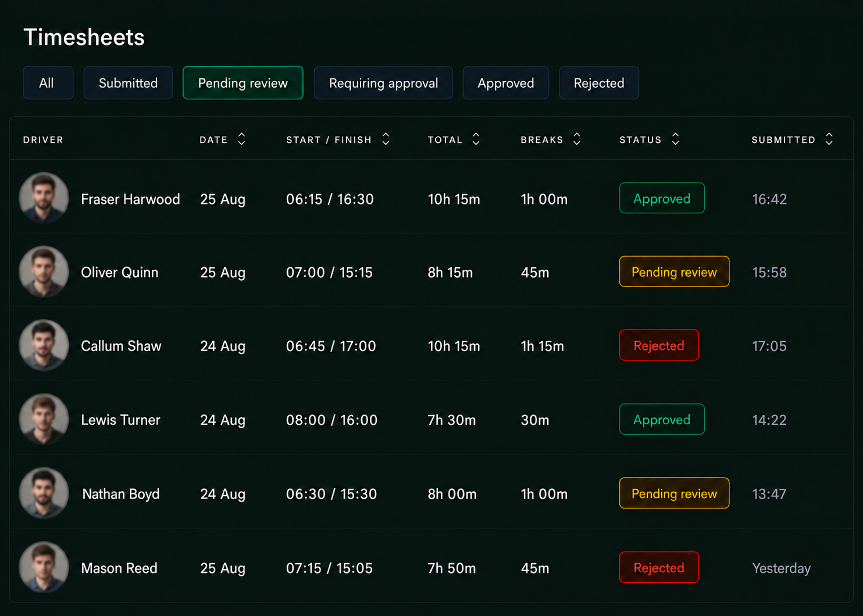Select the driver name Nathan Boyd
863x616 pixels.
121,494
